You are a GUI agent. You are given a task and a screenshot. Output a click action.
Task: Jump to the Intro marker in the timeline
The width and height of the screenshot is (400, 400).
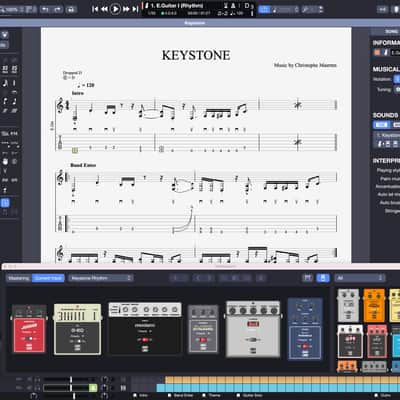click(x=141, y=395)
